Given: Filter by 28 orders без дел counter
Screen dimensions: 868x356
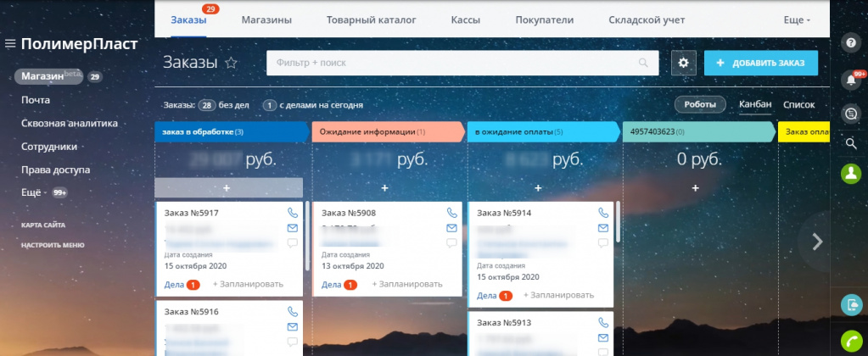Looking at the screenshot, I should click(223, 105).
